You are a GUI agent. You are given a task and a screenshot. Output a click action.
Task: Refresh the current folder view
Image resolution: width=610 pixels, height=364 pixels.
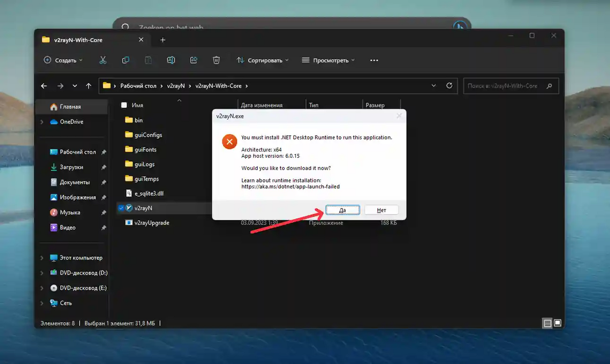pos(449,86)
